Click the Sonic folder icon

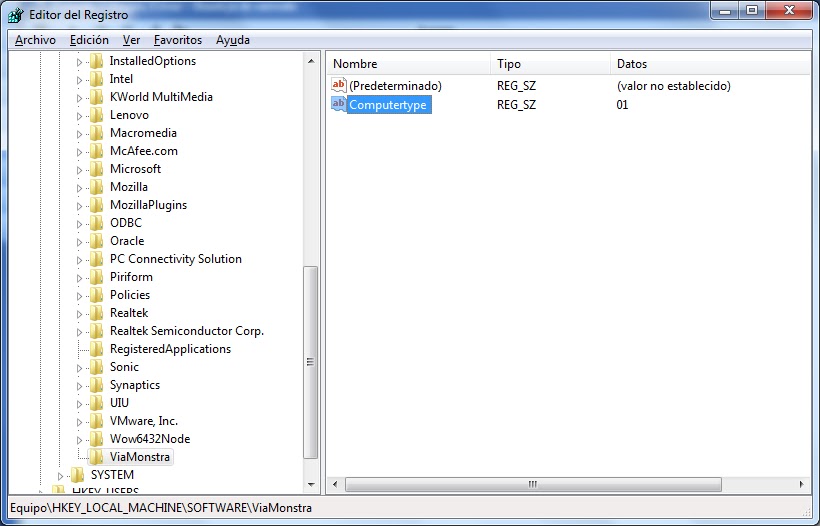click(x=96, y=367)
